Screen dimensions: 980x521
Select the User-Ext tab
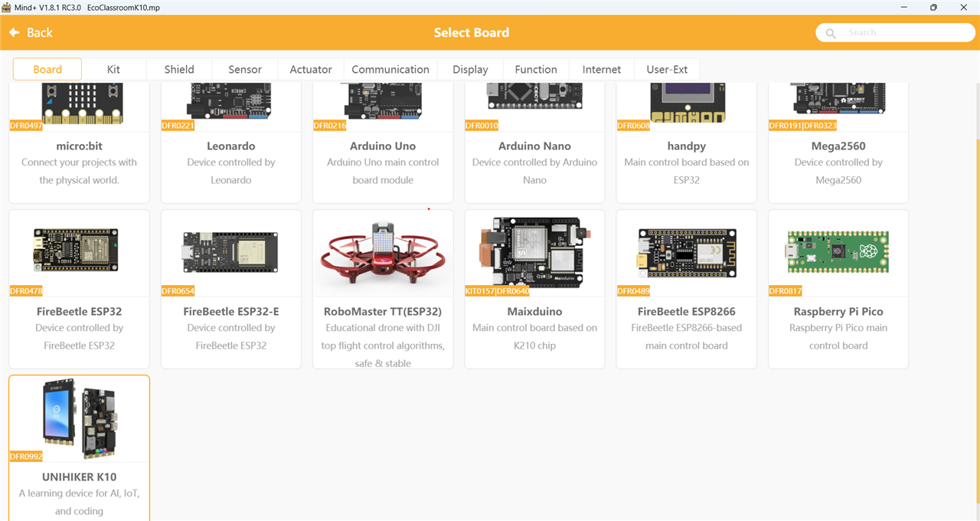pyautogui.click(x=667, y=69)
